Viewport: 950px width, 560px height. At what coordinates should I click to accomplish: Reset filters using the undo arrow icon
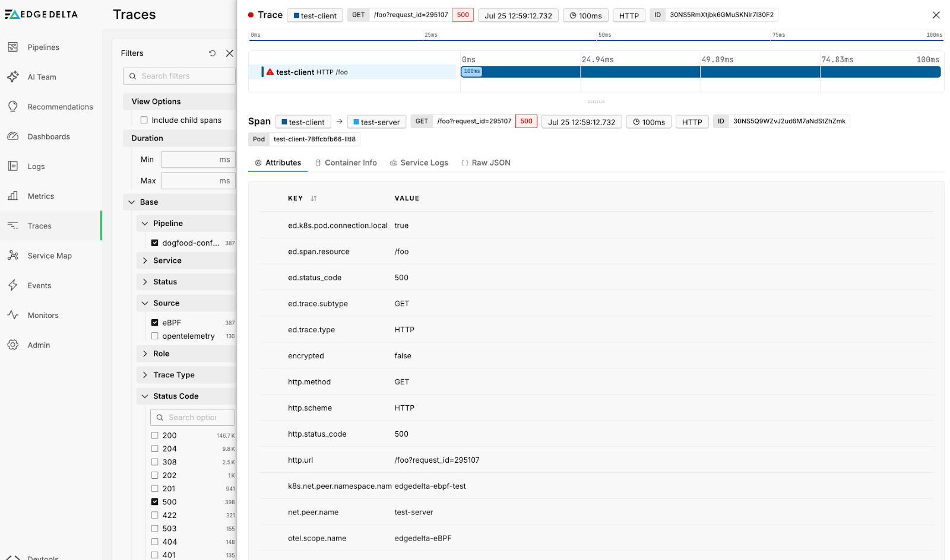pos(212,53)
